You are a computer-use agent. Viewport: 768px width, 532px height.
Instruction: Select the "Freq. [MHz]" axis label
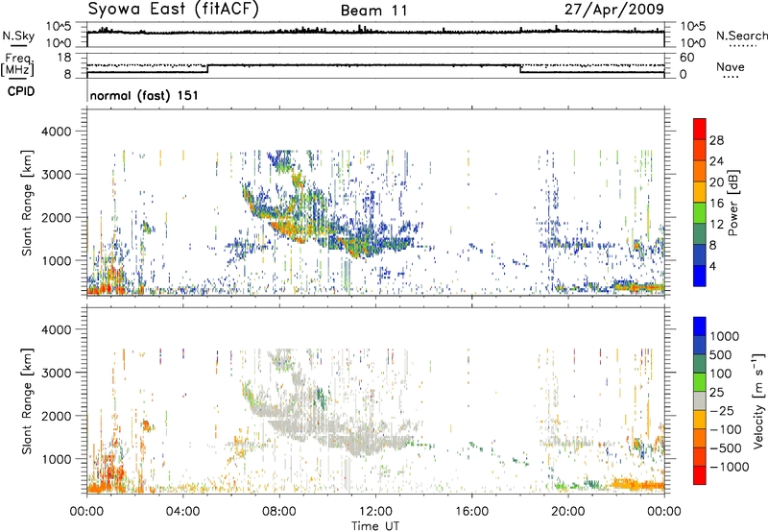17,65
